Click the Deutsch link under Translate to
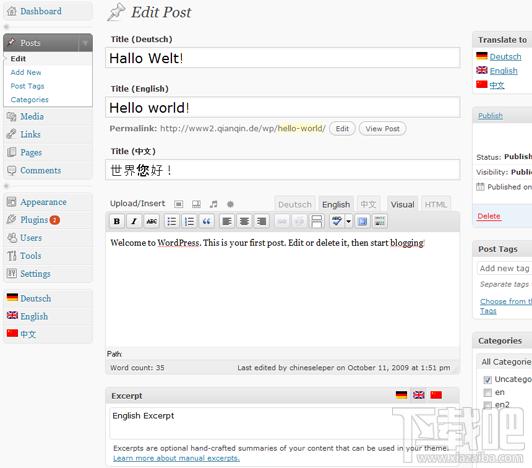Image resolution: width=532 pixels, height=468 pixels. click(x=505, y=57)
